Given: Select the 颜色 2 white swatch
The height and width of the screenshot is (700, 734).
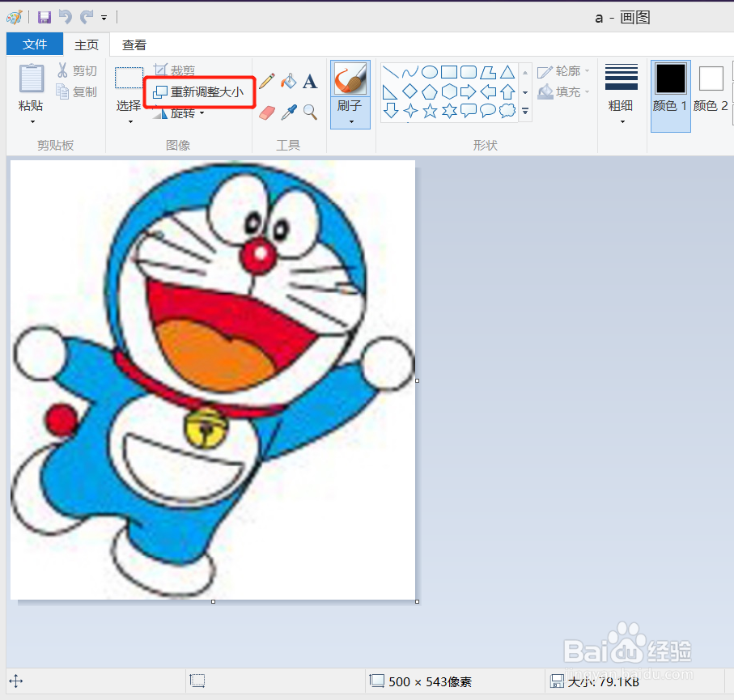Looking at the screenshot, I should pos(711,78).
